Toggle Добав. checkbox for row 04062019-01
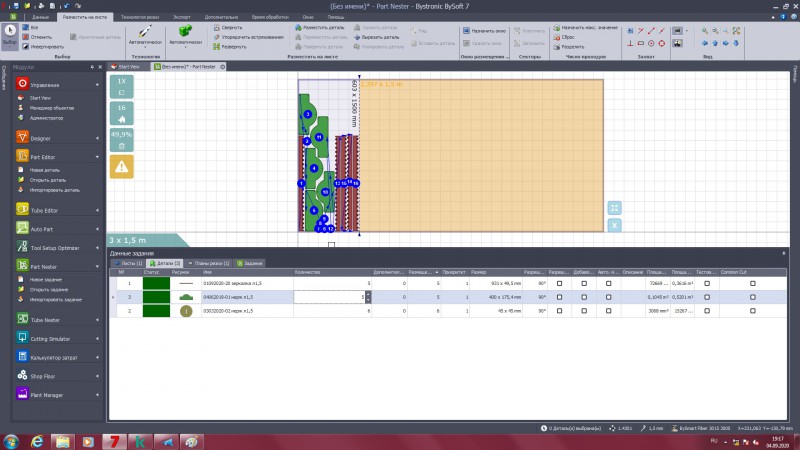Viewport: 800px width, 450px height. click(x=584, y=297)
